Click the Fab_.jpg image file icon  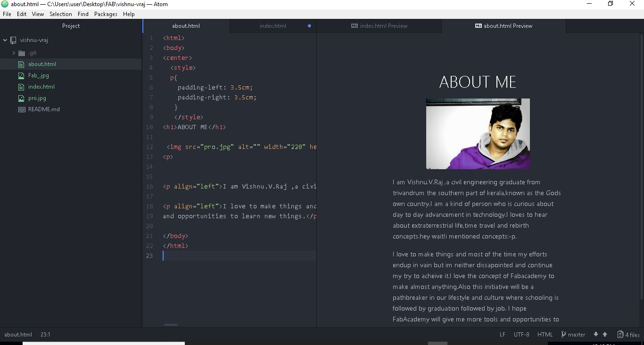[21, 75]
